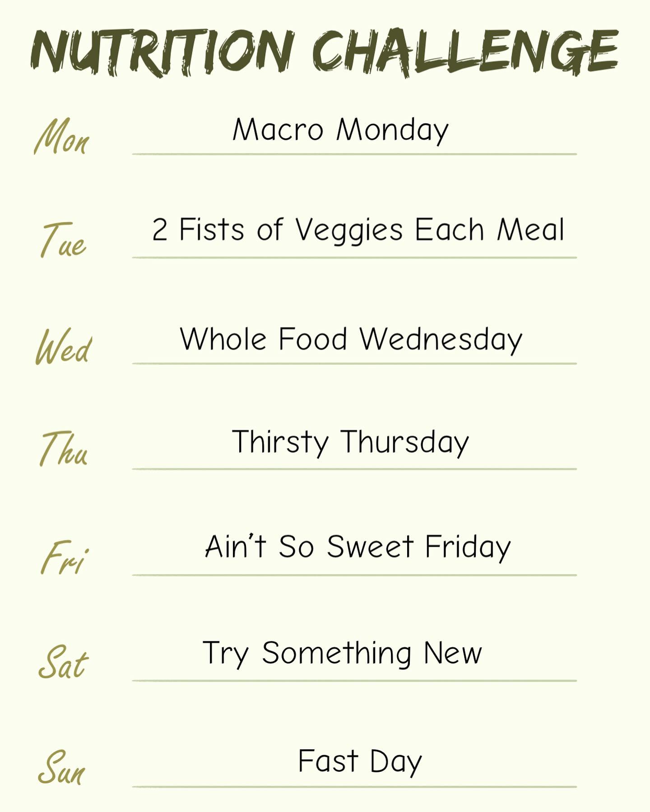Click the Sun day label
The image size is (650, 812).
coord(61,768)
